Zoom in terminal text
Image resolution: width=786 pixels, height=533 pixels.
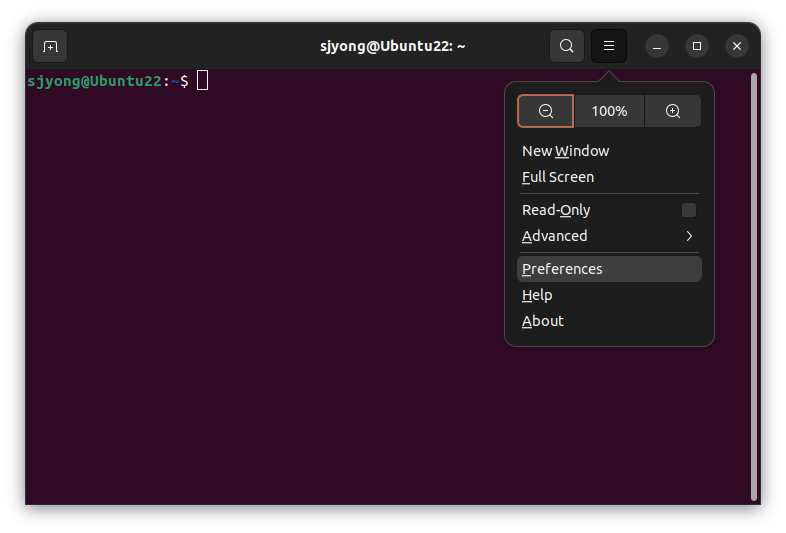coord(673,111)
